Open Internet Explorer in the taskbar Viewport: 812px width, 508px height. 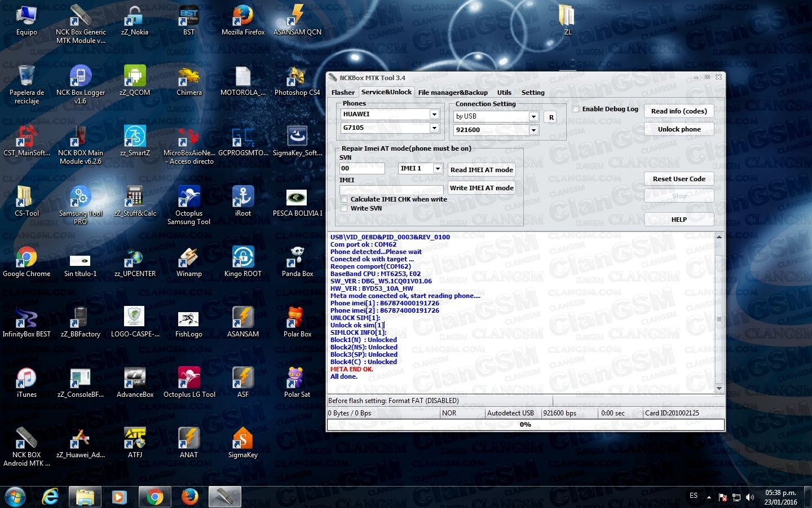tap(50, 497)
